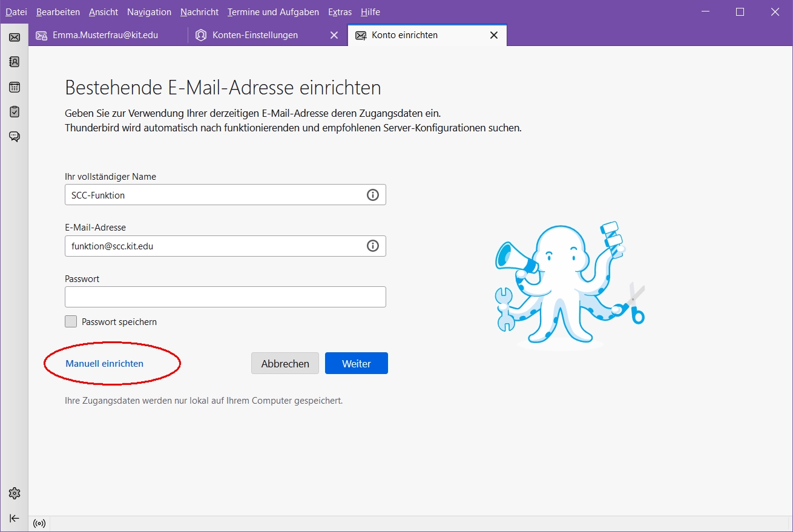Switch to the Konten-Einstellungen tab
Image resolution: width=793 pixels, height=532 pixels.
click(x=255, y=35)
